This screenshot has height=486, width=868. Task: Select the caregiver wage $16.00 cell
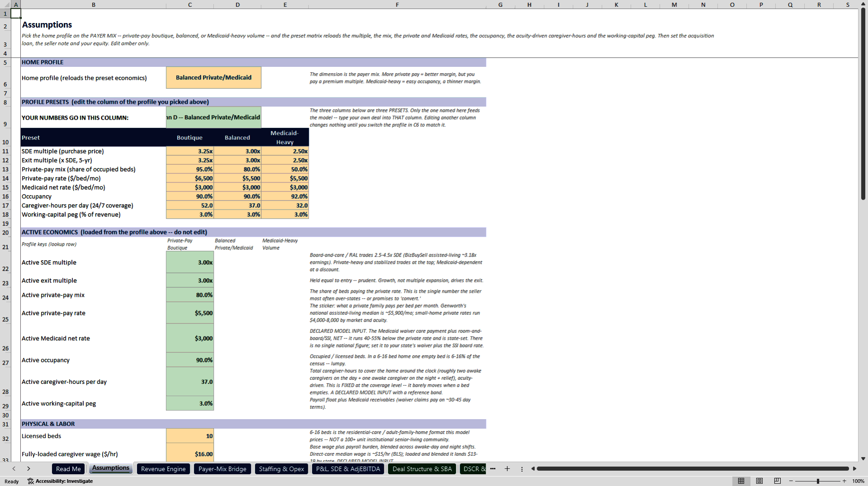click(190, 452)
